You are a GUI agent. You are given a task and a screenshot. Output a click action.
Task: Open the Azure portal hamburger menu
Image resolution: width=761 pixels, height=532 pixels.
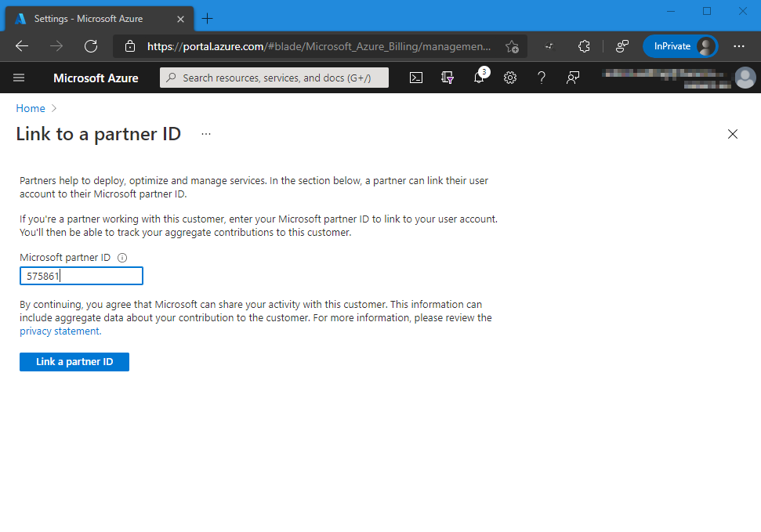tap(20, 78)
